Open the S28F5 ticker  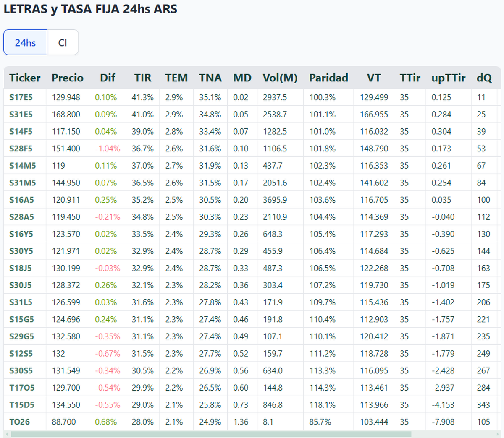[x=21, y=149]
